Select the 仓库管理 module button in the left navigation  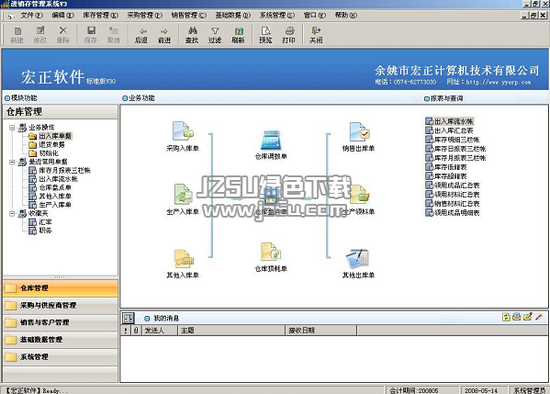(60, 288)
